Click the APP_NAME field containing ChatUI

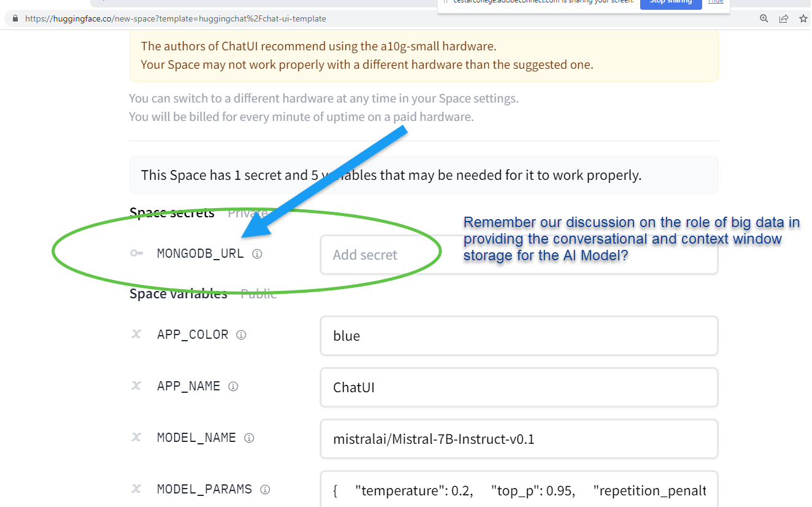tap(519, 387)
